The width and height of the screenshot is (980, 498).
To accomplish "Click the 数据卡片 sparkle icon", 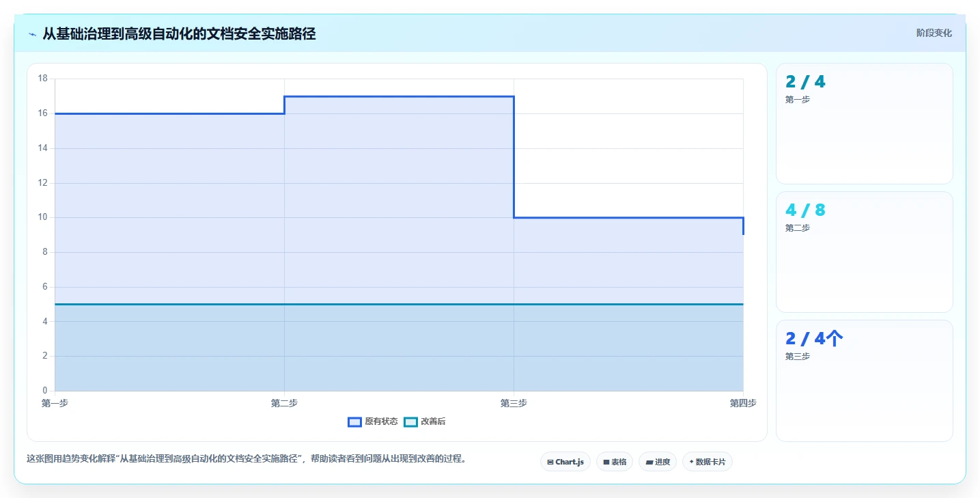I will [692, 462].
